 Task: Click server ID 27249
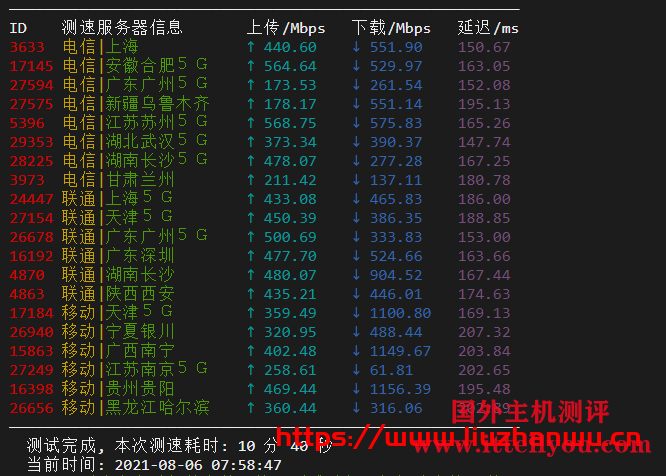[31, 370]
